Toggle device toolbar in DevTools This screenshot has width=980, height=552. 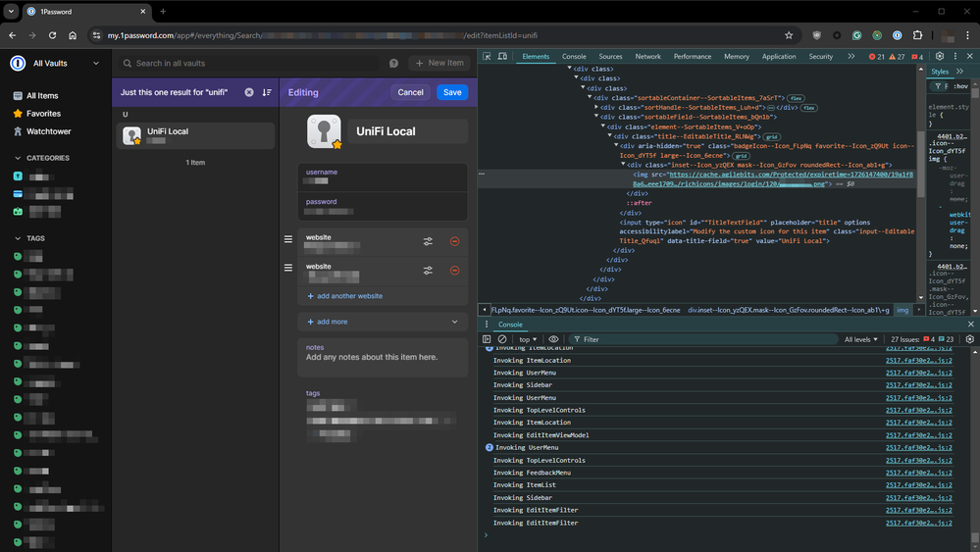(x=502, y=57)
